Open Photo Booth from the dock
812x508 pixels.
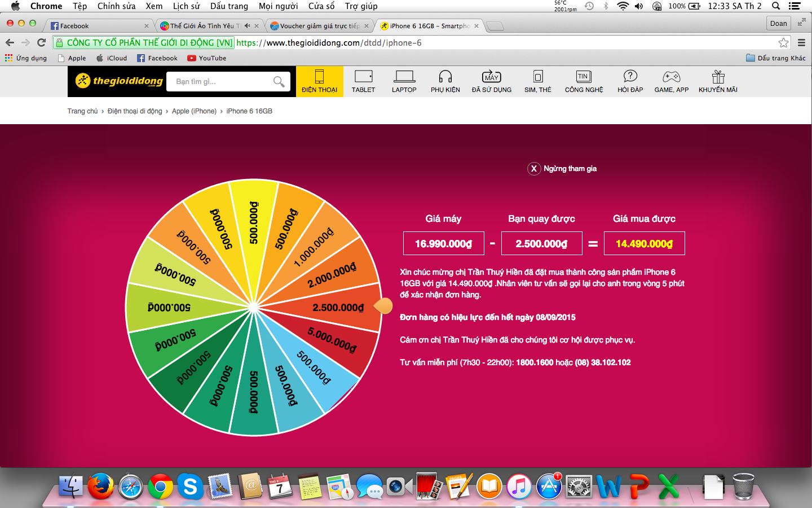[429, 486]
